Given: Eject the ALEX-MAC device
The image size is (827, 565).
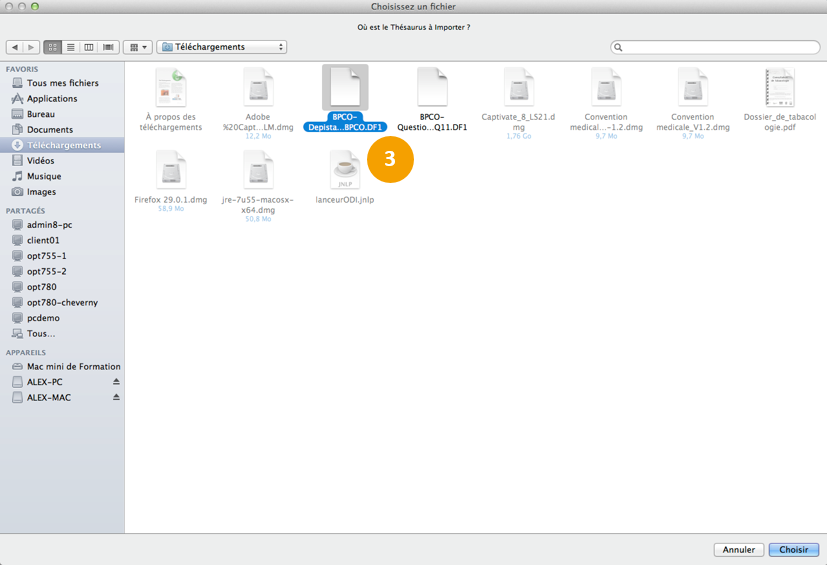Looking at the screenshot, I should pyautogui.click(x=116, y=398).
